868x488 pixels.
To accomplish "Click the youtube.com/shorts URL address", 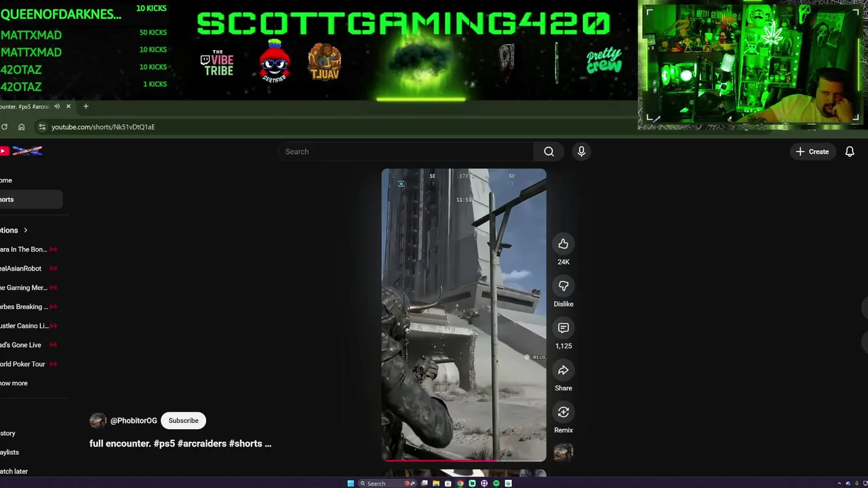I will point(103,127).
